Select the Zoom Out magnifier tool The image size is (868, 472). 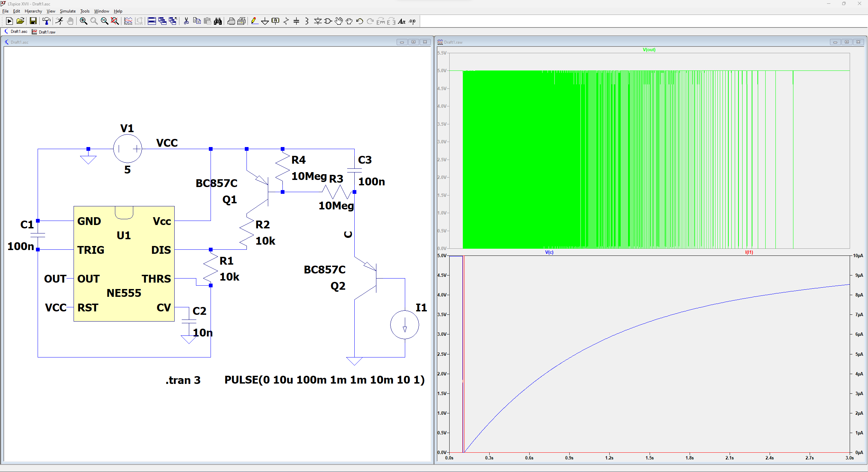point(104,21)
